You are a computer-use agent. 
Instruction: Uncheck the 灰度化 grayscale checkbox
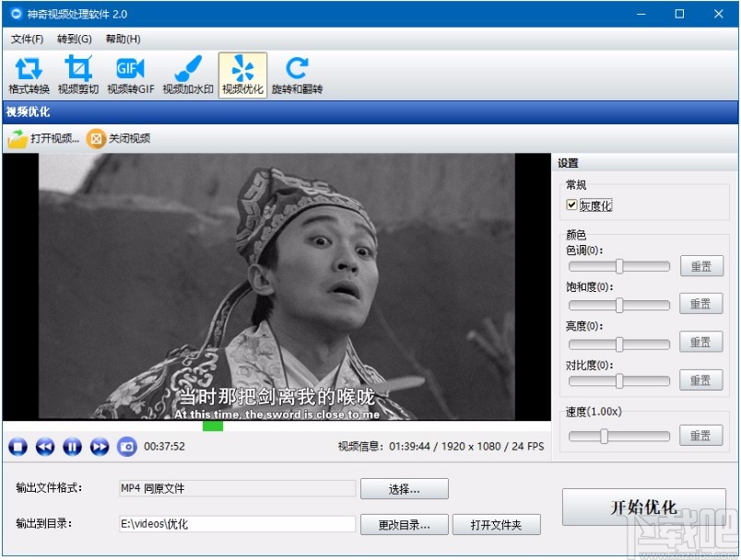click(x=571, y=204)
